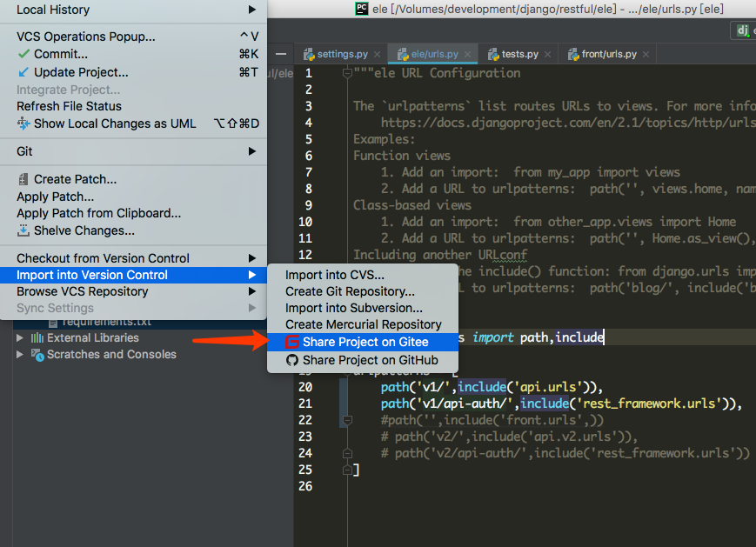Choose VCS Operations Popup menu item
Image resolution: width=756 pixels, height=547 pixels.
[x=134, y=37]
